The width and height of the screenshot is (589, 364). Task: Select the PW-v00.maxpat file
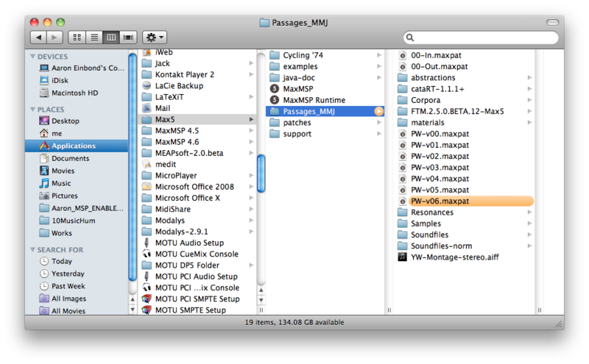tap(434, 134)
